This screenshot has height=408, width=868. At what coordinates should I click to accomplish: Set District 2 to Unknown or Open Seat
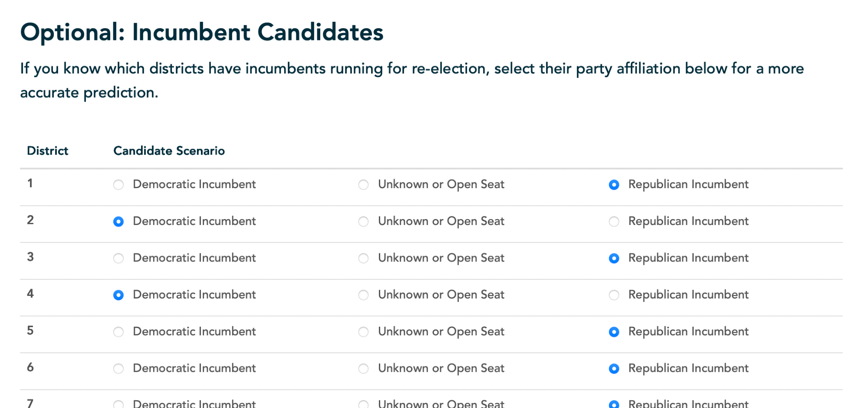coord(364,222)
